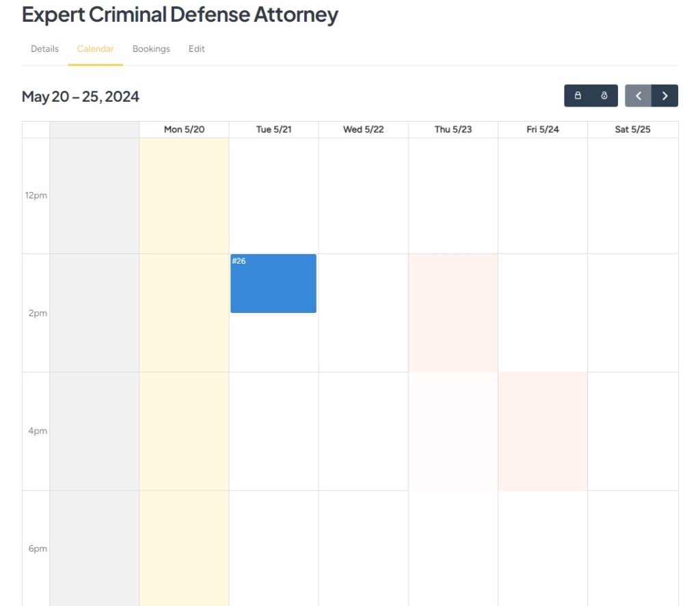
Task: Switch to the Bookings tab
Action: point(151,49)
